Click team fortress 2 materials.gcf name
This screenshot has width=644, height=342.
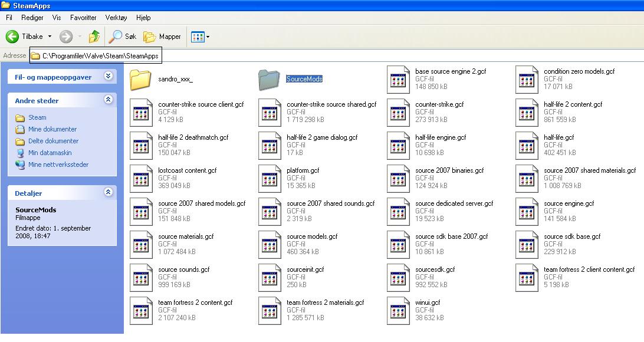coord(326,302)
